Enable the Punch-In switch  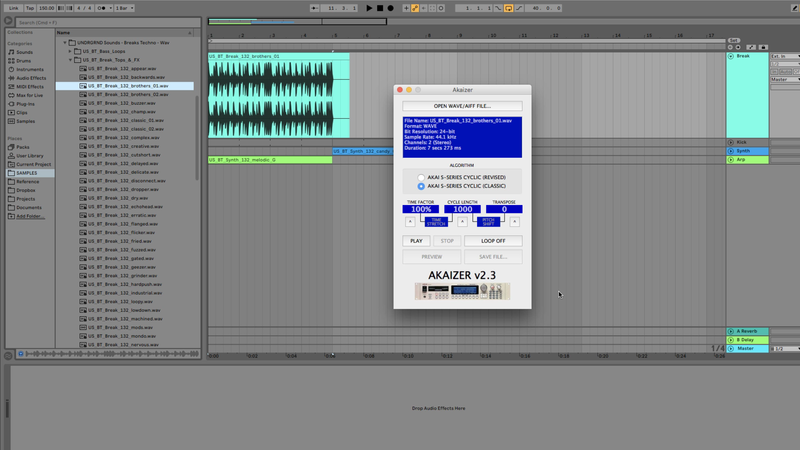coord(498,8)
